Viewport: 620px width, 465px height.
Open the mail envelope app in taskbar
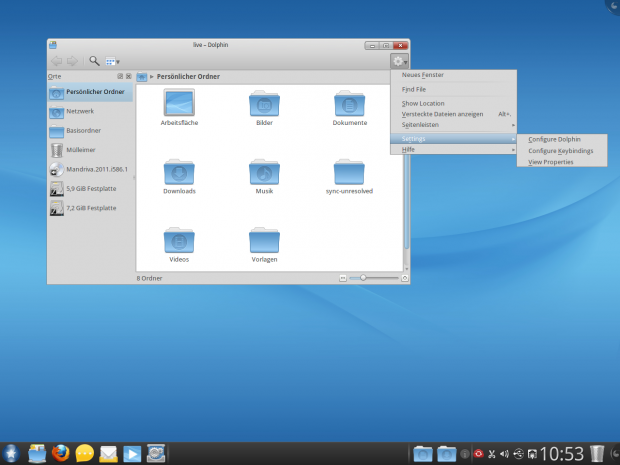108,454
